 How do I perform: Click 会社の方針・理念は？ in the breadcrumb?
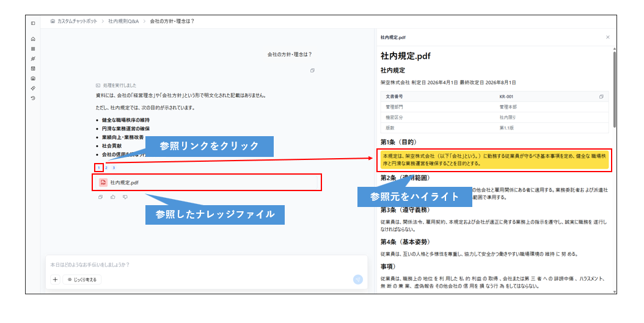pyautogui.click(x=172, y=21)
